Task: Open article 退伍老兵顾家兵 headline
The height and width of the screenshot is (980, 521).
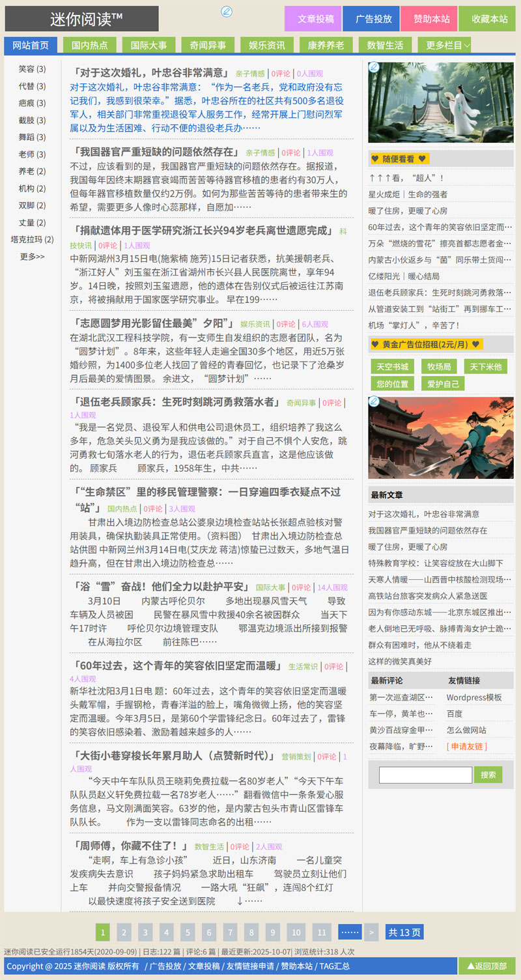Action: (x=176, y=401)
